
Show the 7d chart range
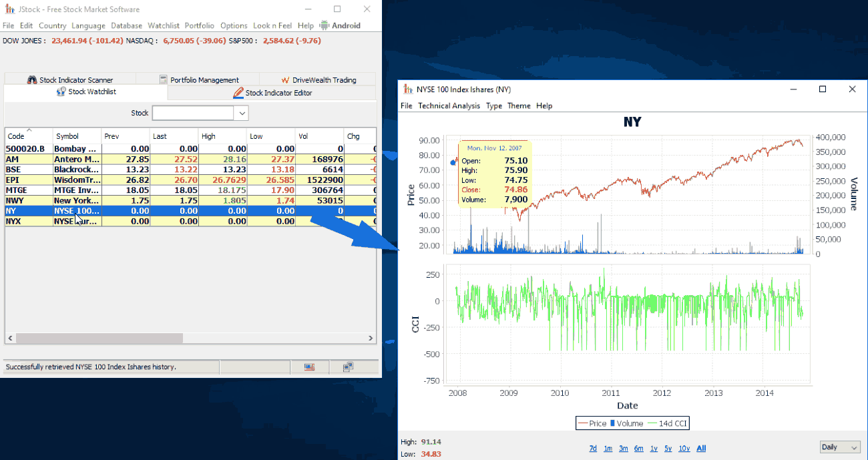pyautogui.click(x=593, y=449)
